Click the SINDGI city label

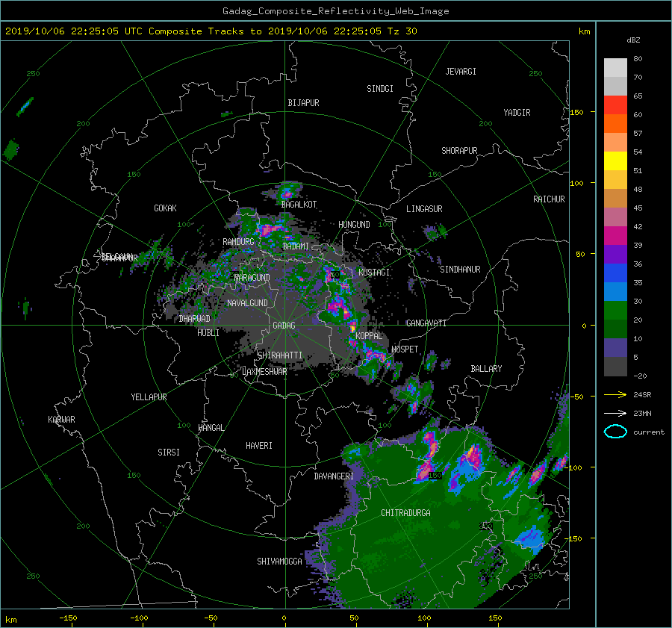point(380,89)
